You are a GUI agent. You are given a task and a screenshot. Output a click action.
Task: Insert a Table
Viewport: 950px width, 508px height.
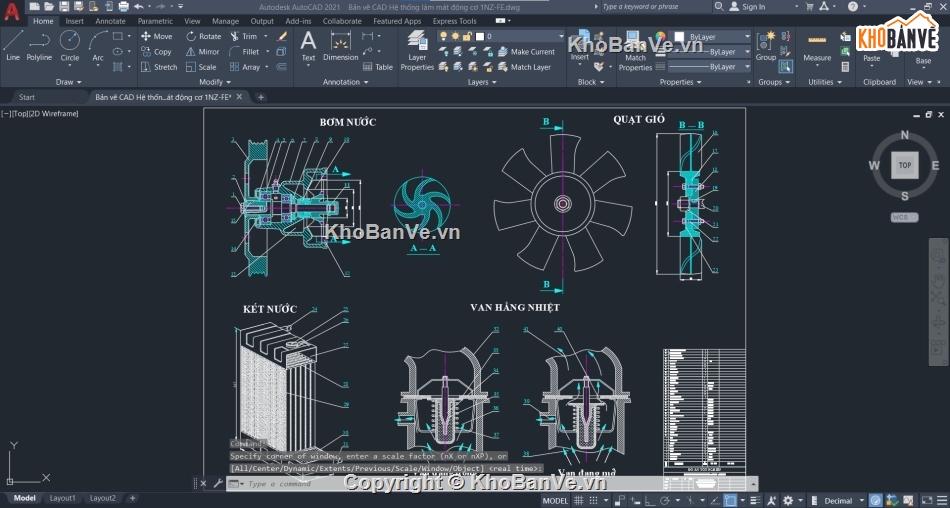(377, 67)
